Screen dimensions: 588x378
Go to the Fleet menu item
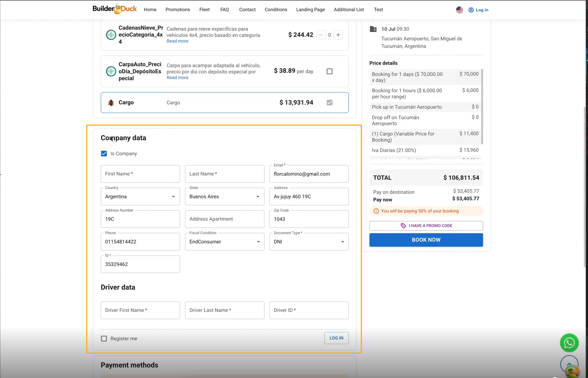[204, 10]
